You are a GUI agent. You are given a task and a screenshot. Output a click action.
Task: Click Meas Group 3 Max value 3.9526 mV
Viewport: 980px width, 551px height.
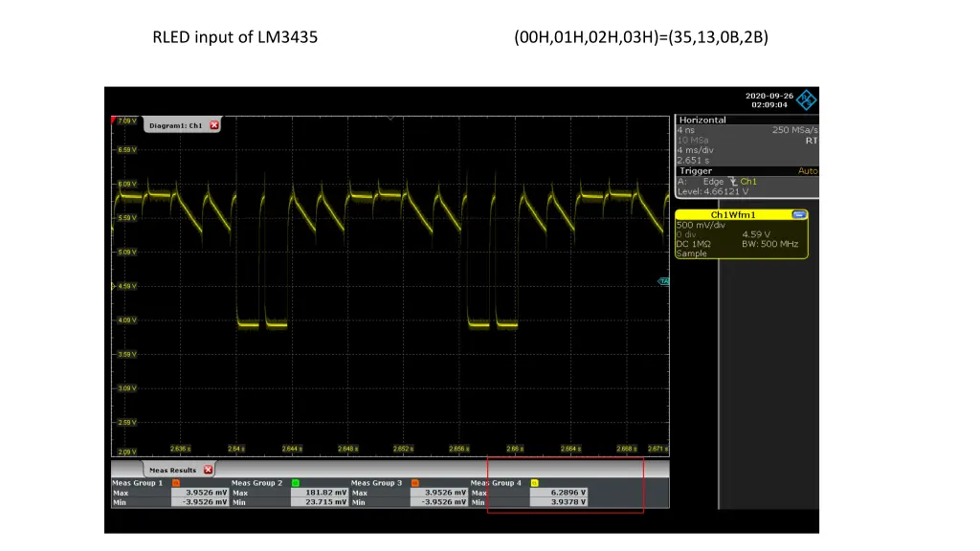click(438, 493)
